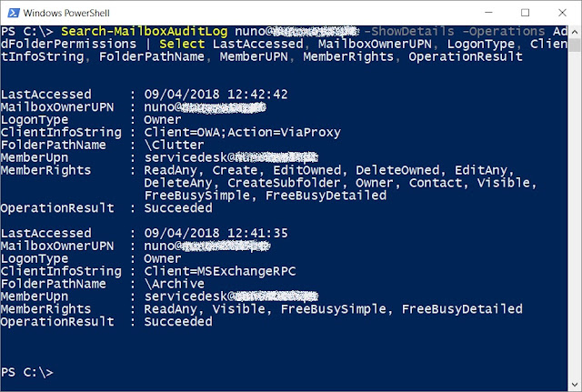Click the second record's FolderPathName label
The width and height of the screenshot is (582, 392).
tap(54, 284)
